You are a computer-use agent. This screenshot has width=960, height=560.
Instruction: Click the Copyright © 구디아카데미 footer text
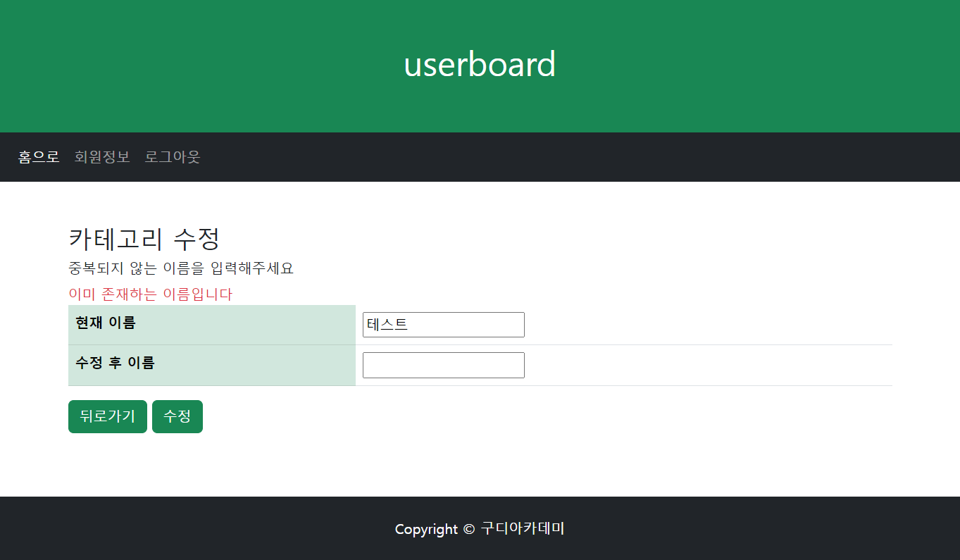tap(480, 528)
